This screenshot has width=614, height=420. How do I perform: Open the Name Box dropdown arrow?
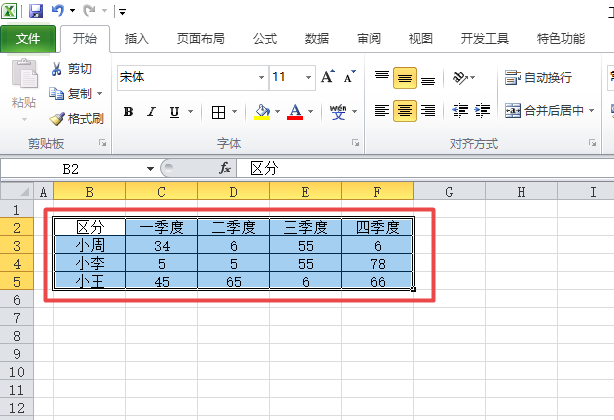point(150,168)
